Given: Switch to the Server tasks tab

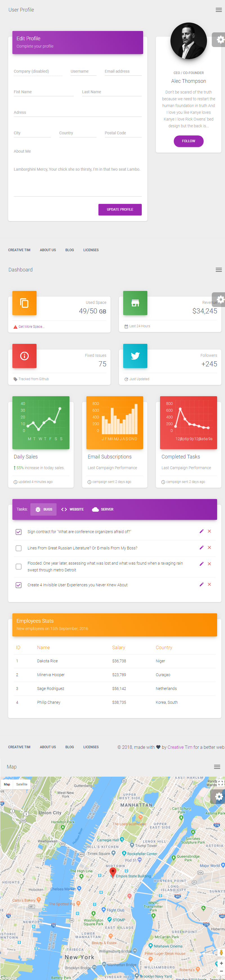Looking at the screenshot, I should pos(103,509).
